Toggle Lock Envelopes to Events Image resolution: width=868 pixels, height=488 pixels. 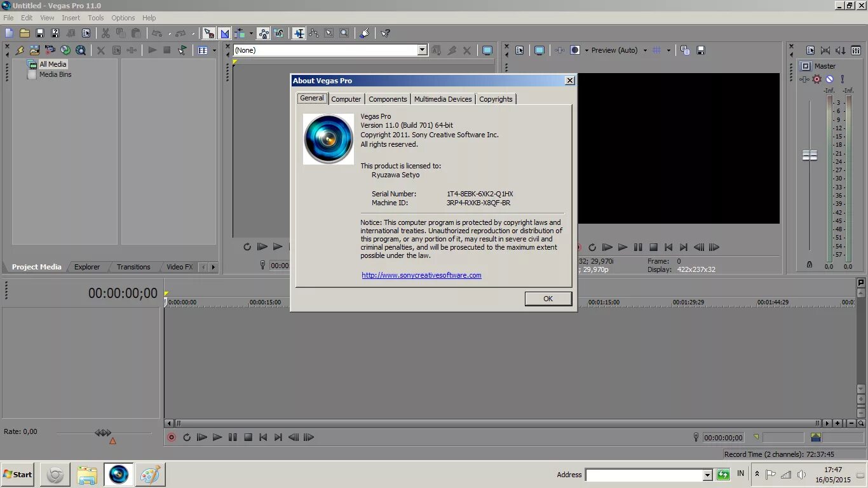[263, 33]
